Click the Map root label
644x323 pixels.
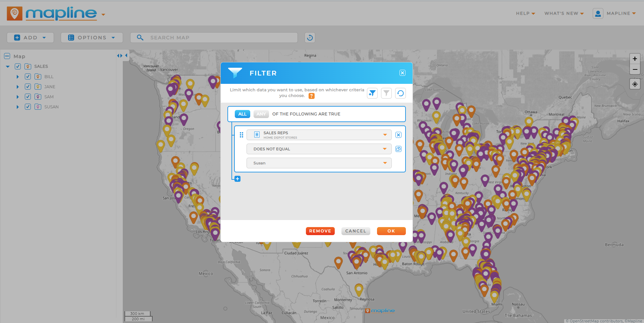pos(19,56)
